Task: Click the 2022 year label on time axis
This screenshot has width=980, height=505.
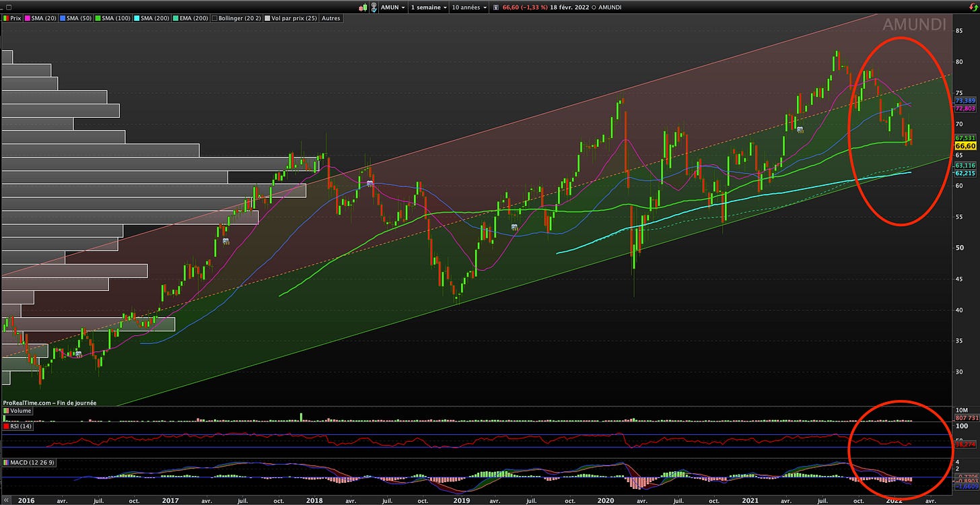Action: click(x=894, y=501)
